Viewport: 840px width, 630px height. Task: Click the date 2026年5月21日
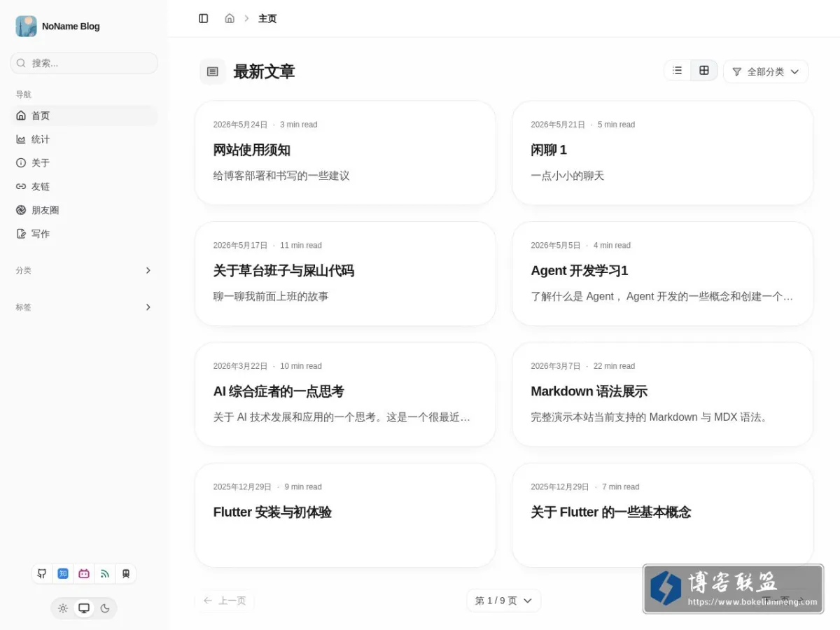pyautogui.click(x=558, y=125)
